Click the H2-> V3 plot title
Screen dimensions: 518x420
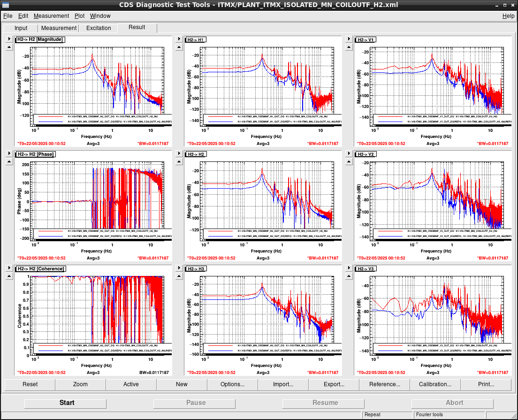click(x=366, y=268)
